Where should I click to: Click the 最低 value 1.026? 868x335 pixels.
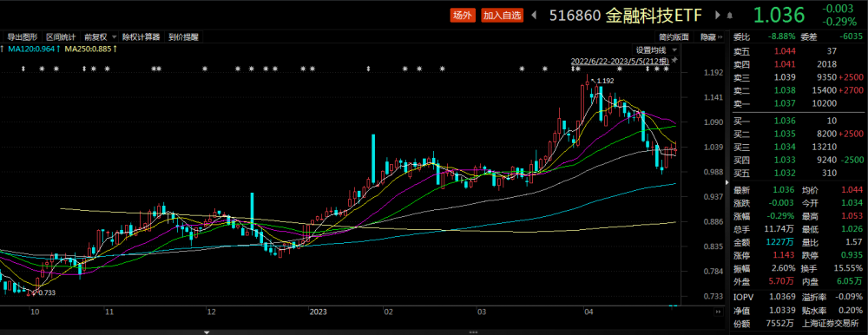(853, 229)
